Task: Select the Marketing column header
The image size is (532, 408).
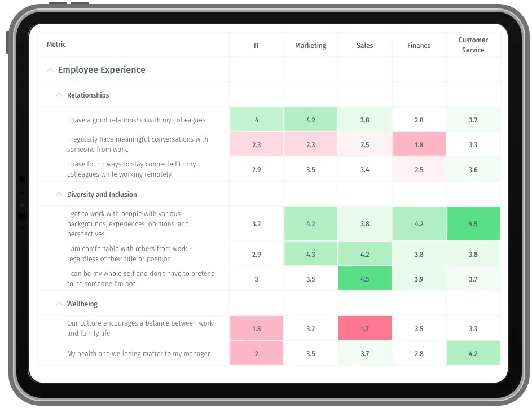Action: [x=310, y=46]
